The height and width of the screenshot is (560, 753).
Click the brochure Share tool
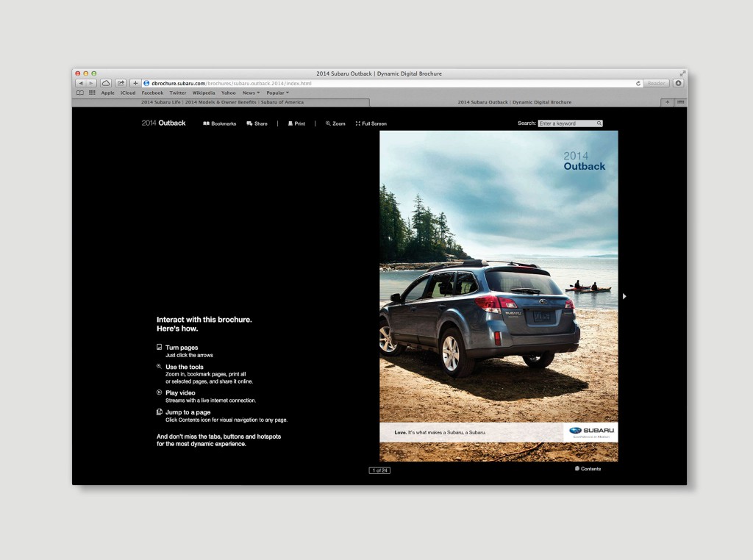click(257, 123)
